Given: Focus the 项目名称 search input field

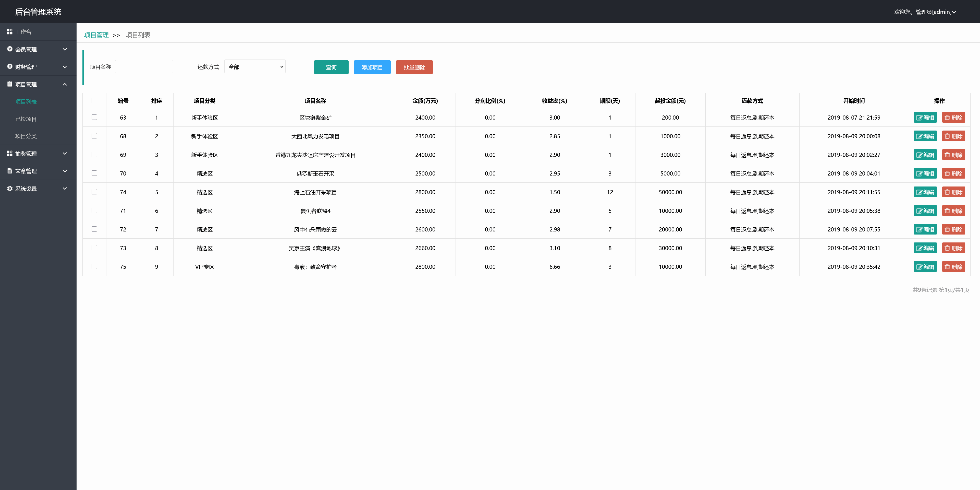Looking at the screenshot, I should tap(144, 67).
